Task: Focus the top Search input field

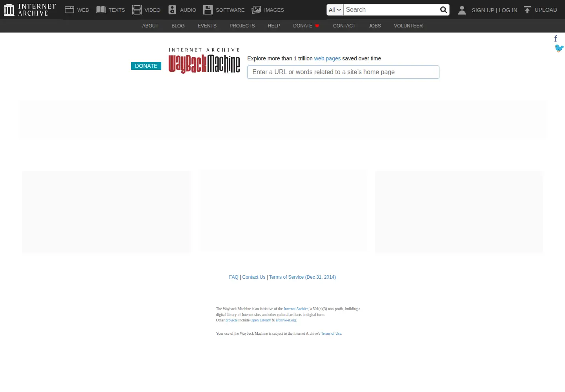Action: 391,10
